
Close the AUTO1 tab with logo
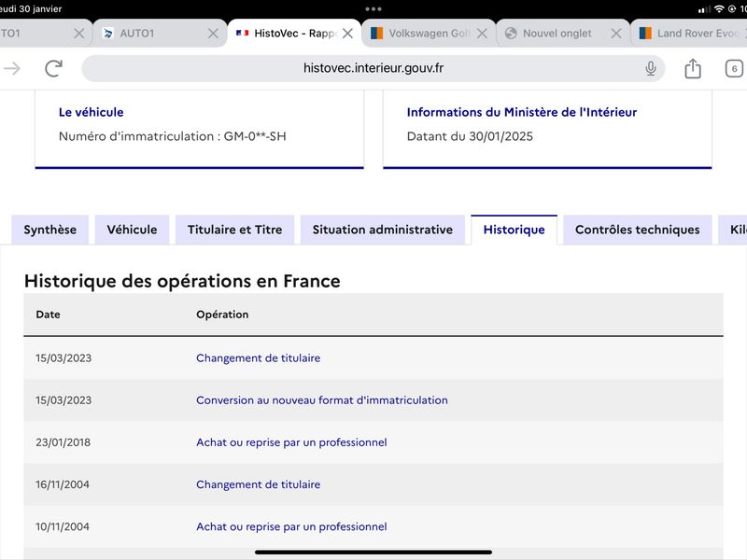coord(213,34)
